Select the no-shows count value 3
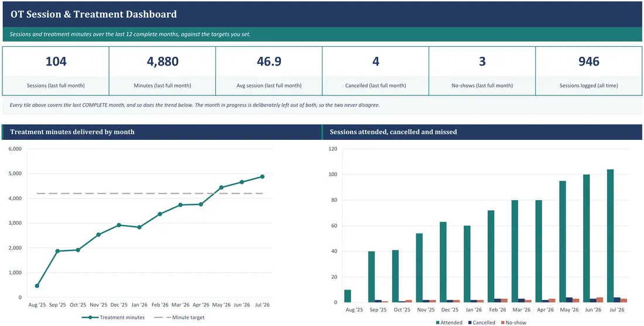Image resolution: width=644 pixels, height=326 pixels. tap(482, 61)
